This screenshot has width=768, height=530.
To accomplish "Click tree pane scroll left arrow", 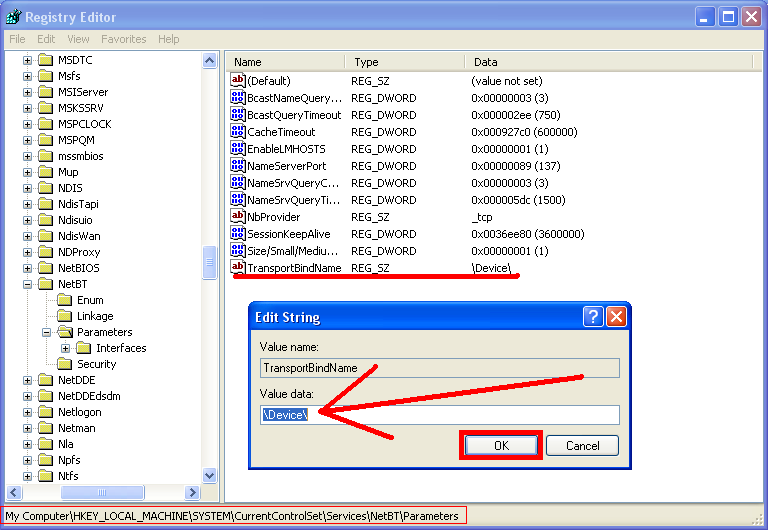I will [x=14, y=492].
